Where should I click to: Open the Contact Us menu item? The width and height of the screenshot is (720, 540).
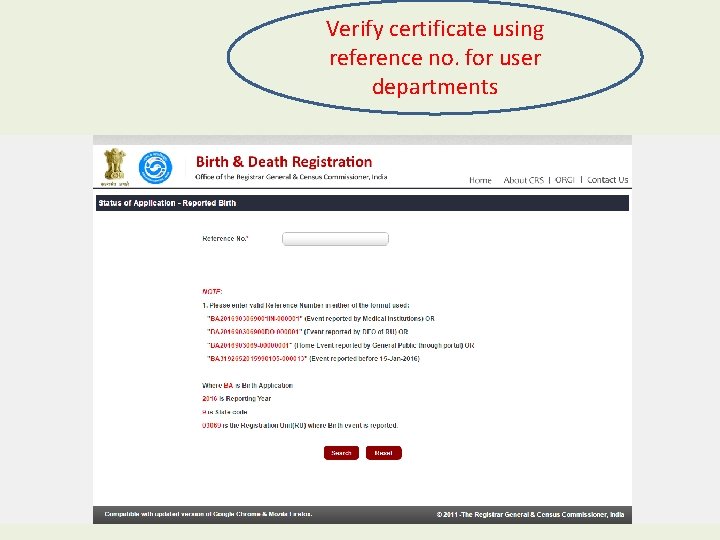(x=608, y=180)
